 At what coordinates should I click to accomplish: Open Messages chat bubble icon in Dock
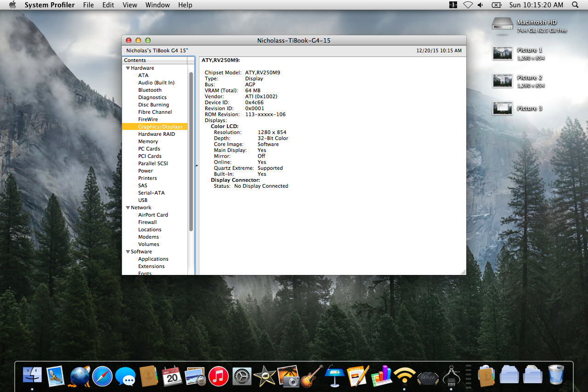(125, 376)
